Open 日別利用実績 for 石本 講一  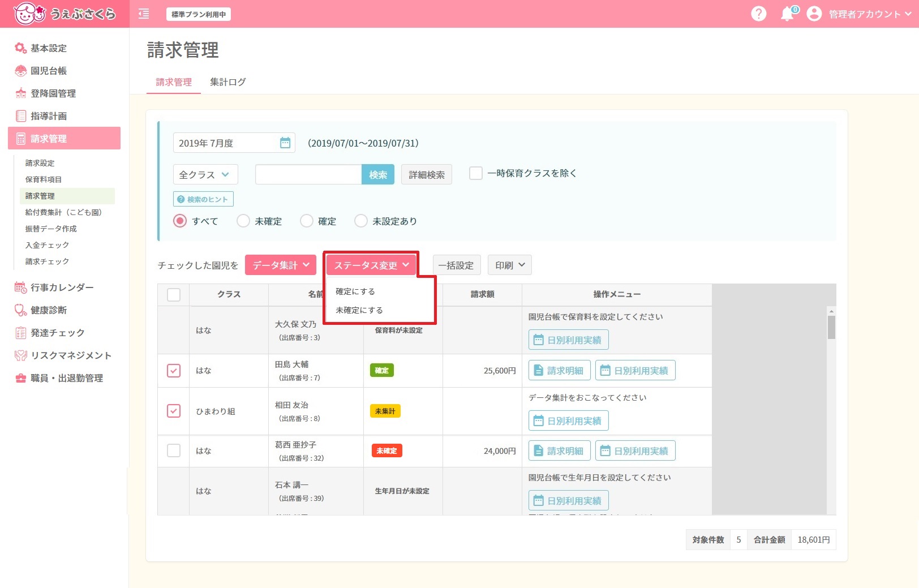pos(568,501)
